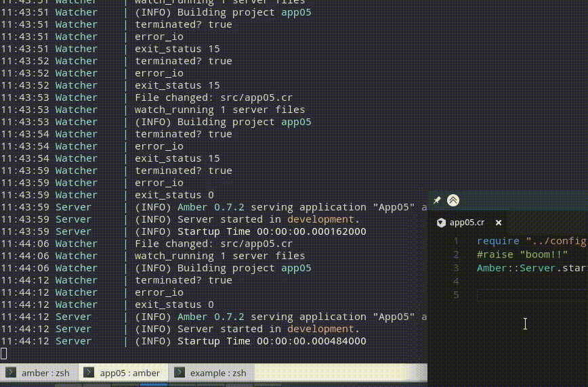Click the Crystal file icon on app05.cr tab
This screenshot has height=387, width=588.
[441, 223]
